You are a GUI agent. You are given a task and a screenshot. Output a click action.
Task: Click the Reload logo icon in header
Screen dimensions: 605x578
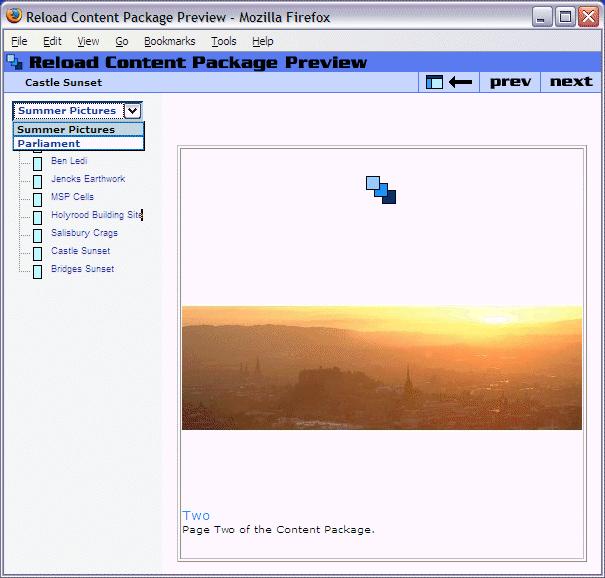(15, 63)
